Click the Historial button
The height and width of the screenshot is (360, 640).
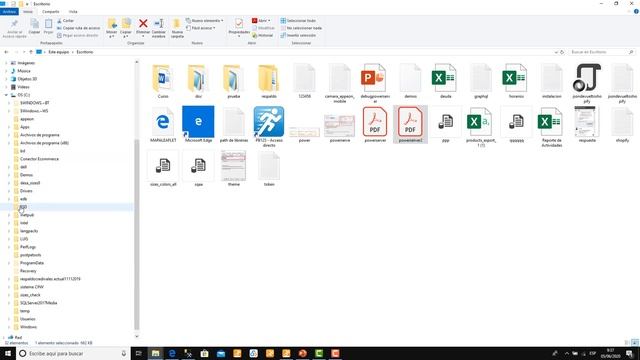[262, 36]
